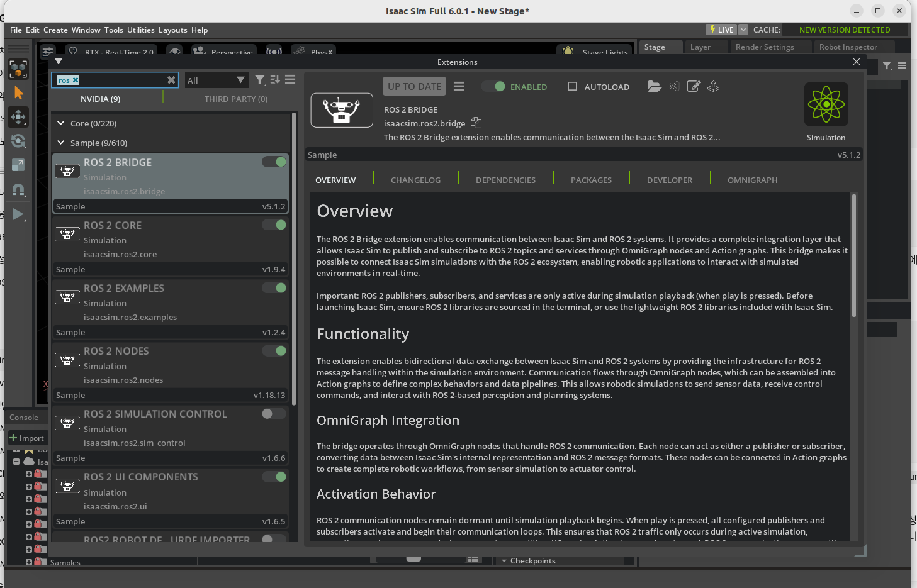The width and height of the screenshot is (917, 588).
Task: Open the Robot Inspector tab
Action: point(848,47)
